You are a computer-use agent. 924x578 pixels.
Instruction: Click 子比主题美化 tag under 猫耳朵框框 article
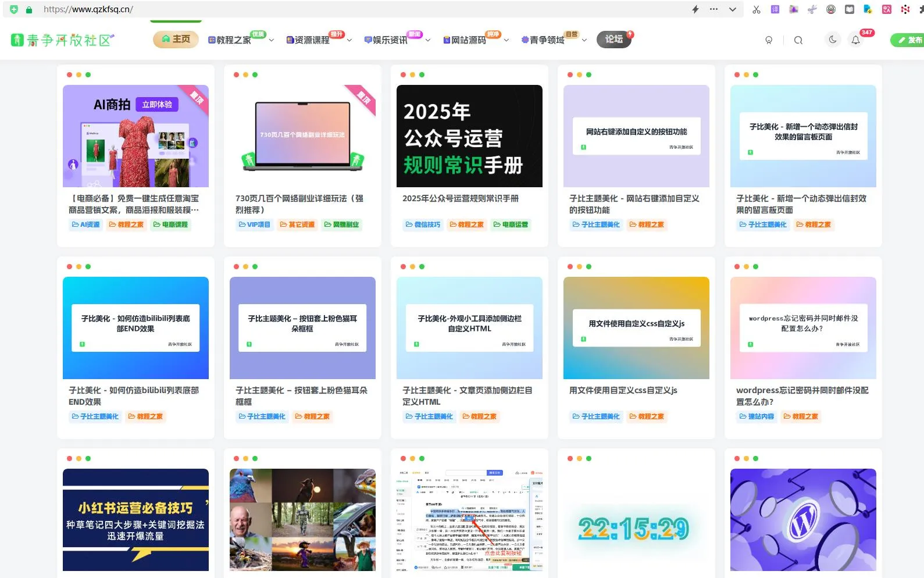click(x=262, y=416)
